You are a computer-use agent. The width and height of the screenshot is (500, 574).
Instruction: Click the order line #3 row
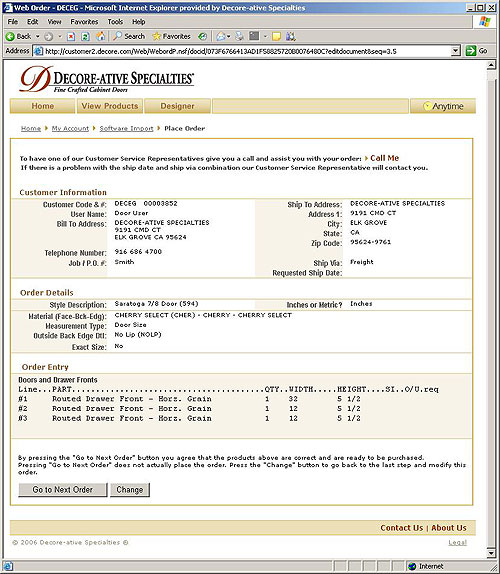pos(189,418)
